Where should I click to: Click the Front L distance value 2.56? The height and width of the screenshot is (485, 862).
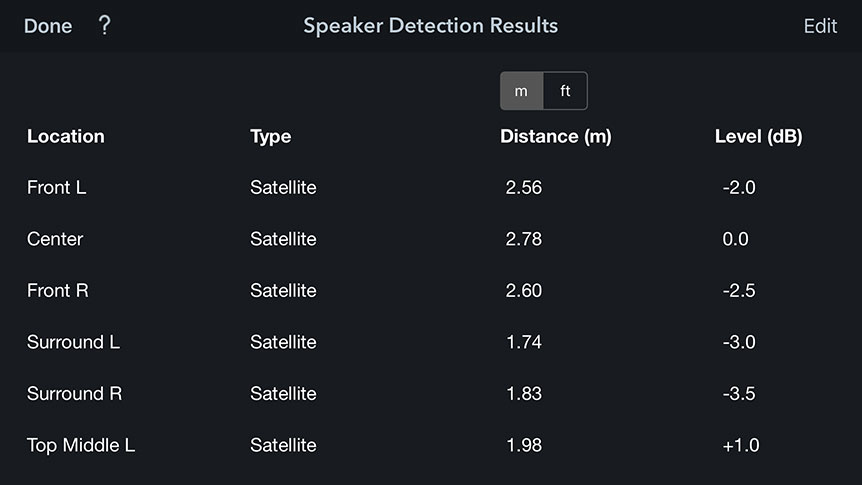[523, 188]
